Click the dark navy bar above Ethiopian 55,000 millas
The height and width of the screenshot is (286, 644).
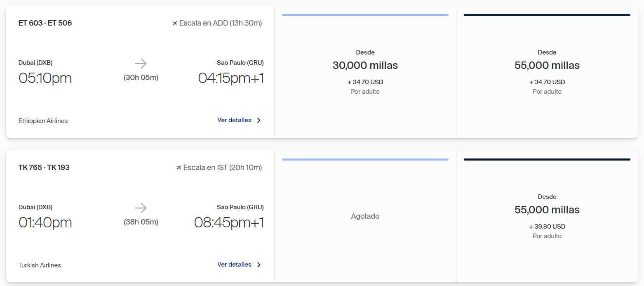[547, 15]
